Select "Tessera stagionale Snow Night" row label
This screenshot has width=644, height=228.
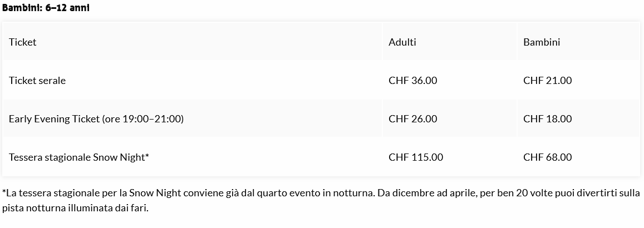pyautogui.click(x=76, y=157)
